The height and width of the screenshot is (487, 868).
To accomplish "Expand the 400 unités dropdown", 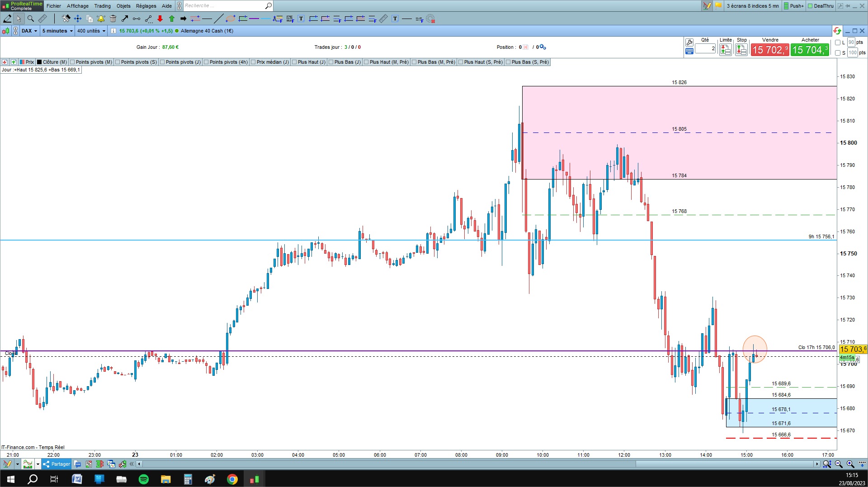I will point(91,31).
